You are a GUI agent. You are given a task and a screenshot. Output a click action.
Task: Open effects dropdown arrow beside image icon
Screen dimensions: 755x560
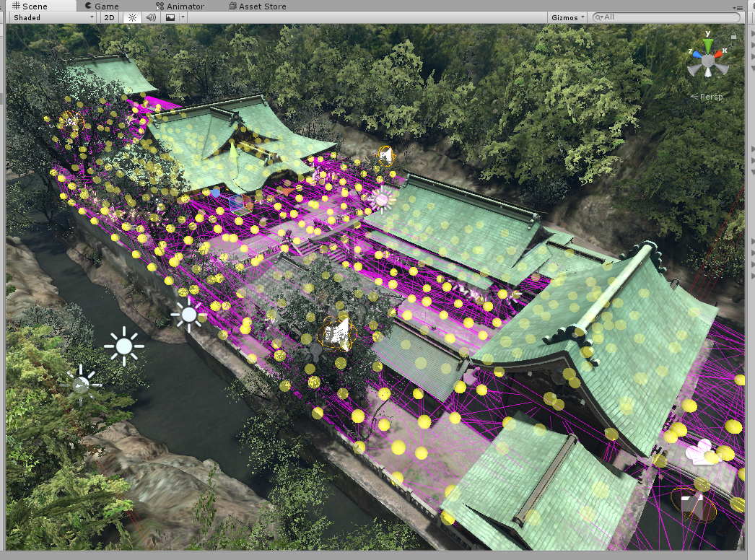coord(183,17)
